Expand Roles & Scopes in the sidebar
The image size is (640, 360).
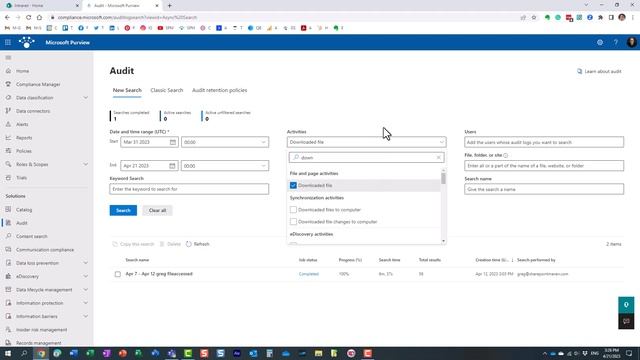coord(86,164)
